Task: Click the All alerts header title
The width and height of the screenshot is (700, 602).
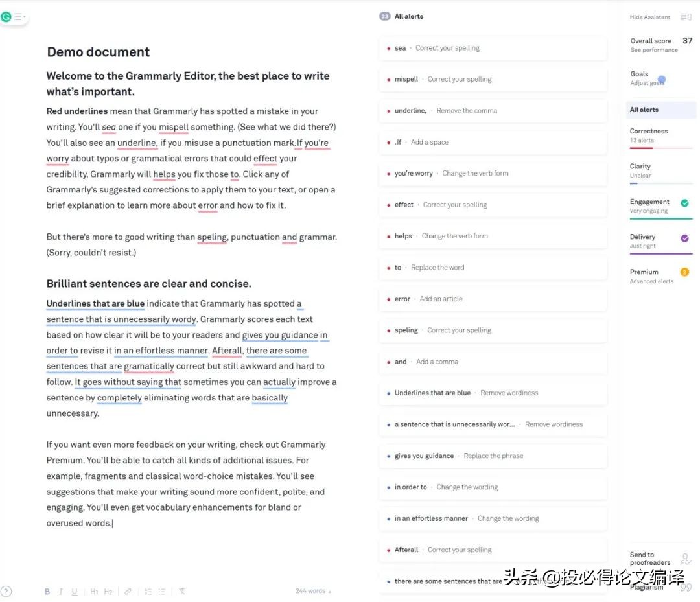Action: point(408,16)
